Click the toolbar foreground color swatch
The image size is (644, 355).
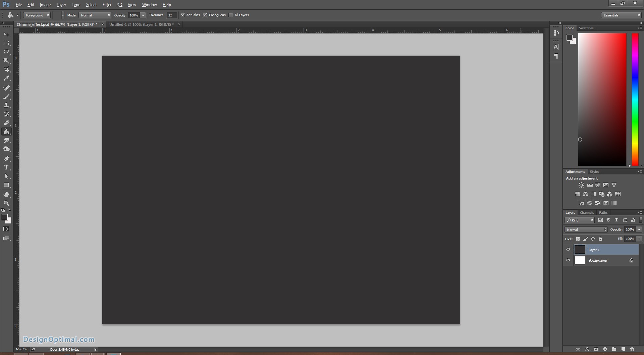[5, 217]
